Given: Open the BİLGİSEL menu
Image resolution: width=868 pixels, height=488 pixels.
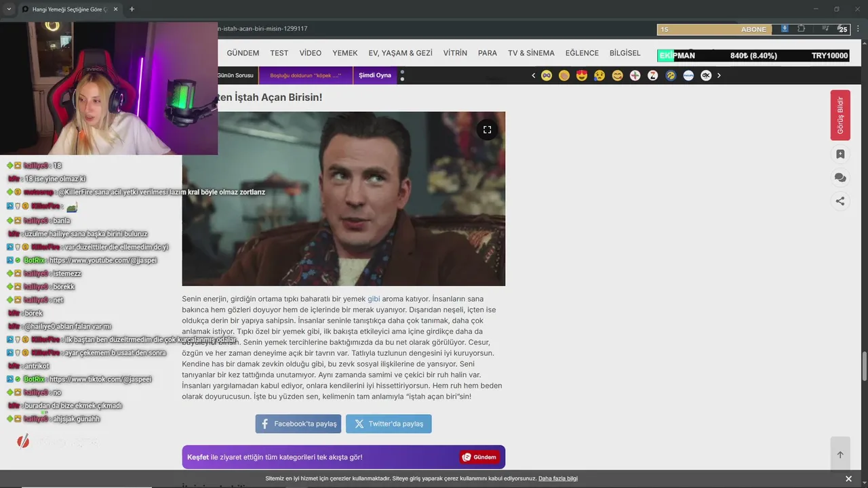Looking at the screenshot, I should pos(625,53).
